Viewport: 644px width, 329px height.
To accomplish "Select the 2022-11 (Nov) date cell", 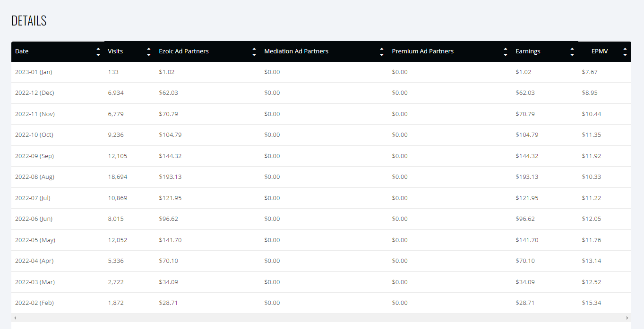I will coord(35,114).
